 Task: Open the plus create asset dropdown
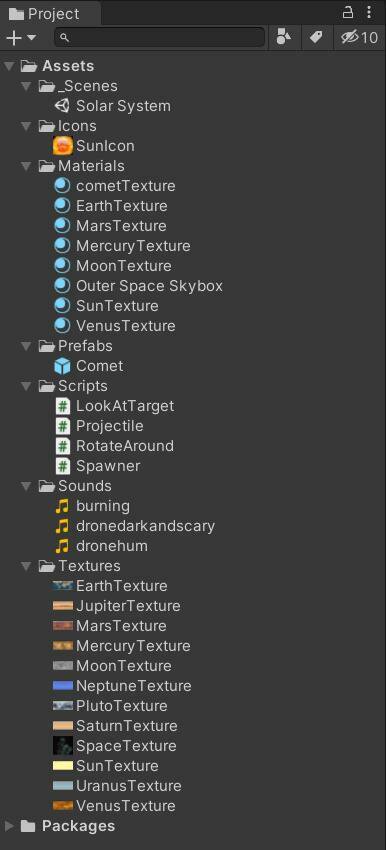21,37
